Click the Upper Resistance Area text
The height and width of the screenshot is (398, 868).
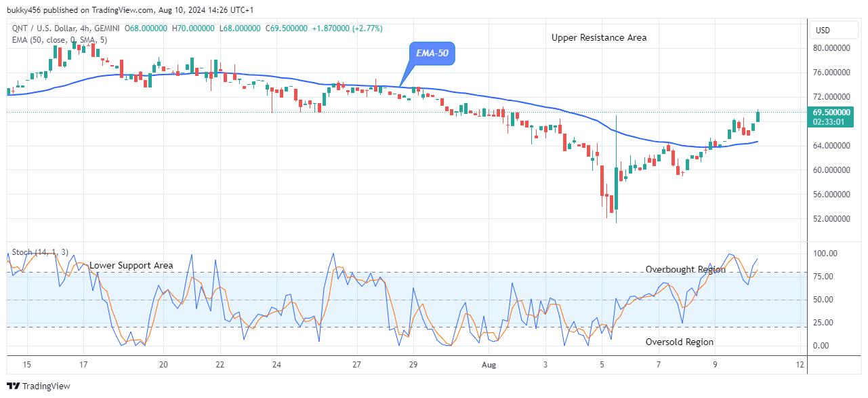coord(599,38)
